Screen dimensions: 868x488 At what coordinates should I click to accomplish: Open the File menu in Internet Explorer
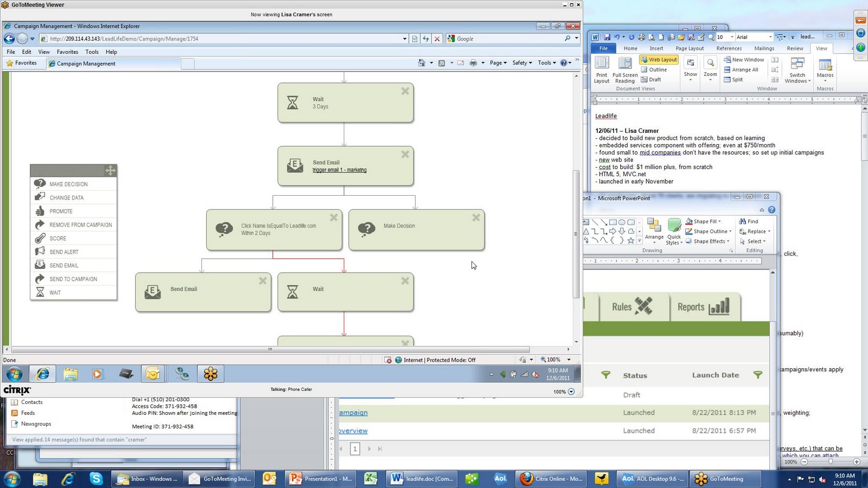click(x=11, y=52)
